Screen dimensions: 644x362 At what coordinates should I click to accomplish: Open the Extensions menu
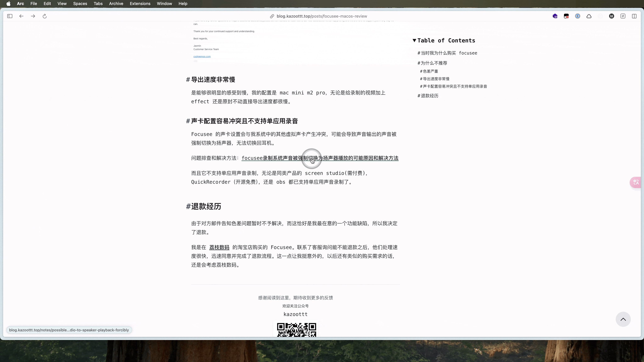[140, 3]
